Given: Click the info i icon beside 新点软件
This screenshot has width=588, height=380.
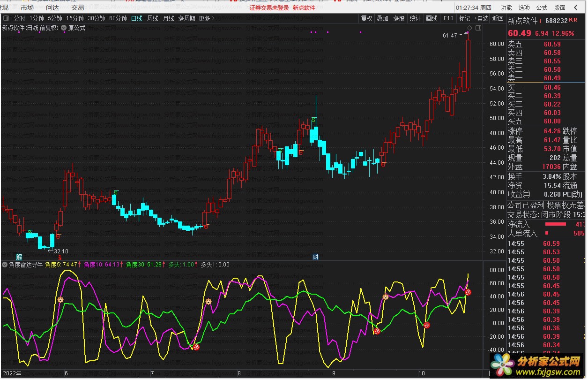Looking at the screenshot, I should [540, 21].
